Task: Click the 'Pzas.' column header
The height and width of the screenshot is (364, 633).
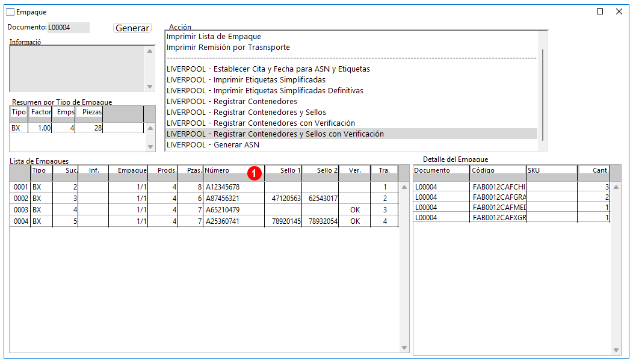Action: point(190,173)
